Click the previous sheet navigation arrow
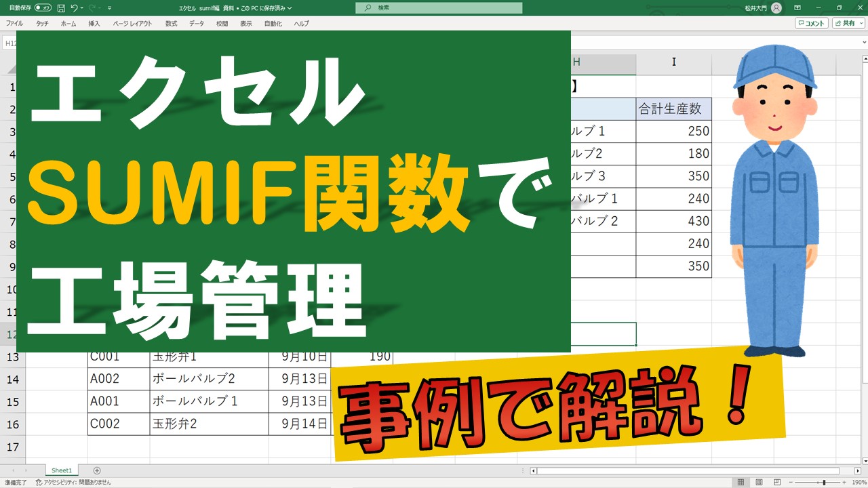 click(12, 470)
